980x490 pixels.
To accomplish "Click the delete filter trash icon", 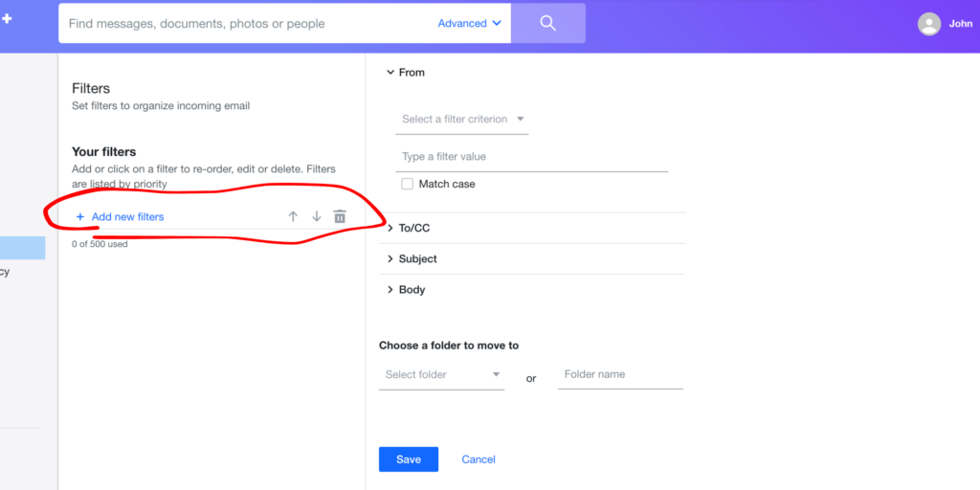I will (x=340, y=217).
